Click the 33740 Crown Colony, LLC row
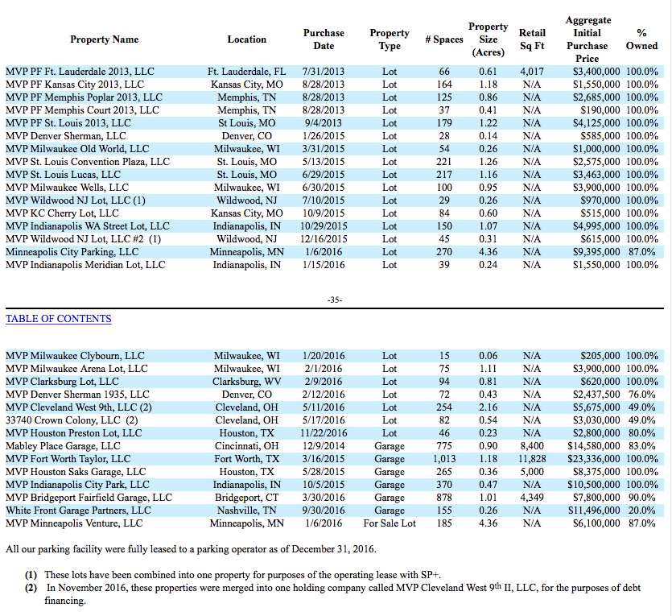Screen dimensions: 672x616 pos(335,420)
